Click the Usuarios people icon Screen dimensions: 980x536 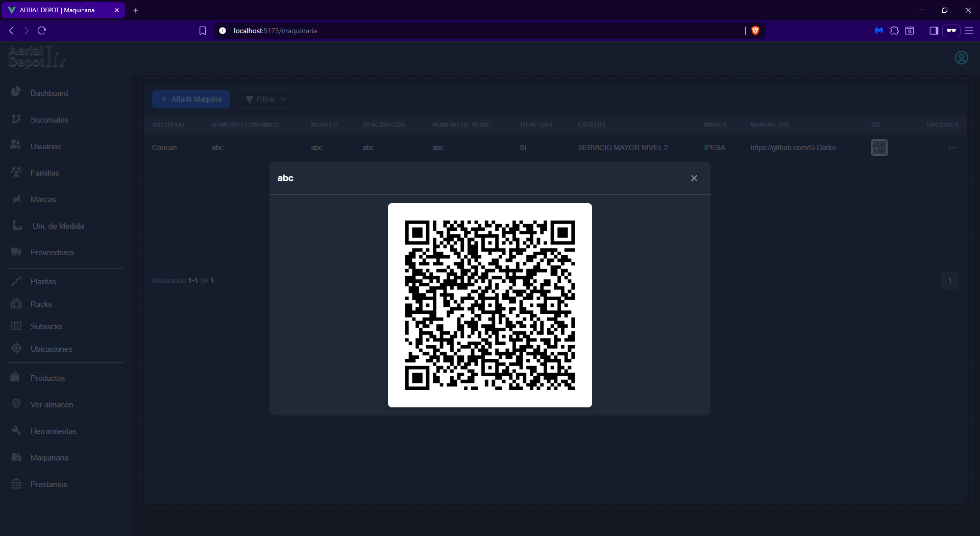(x=16, y=144)
